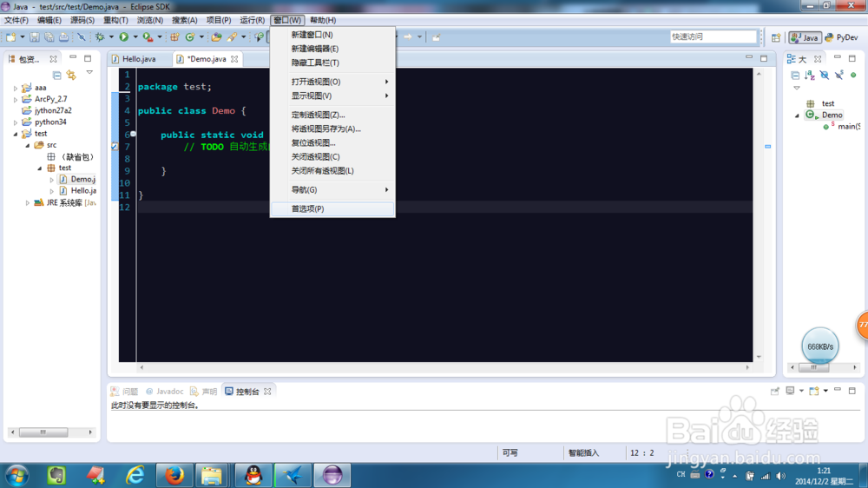Click the Debug bug icon
868x488 pixels.
pyautogui.click(x=100, y=37)
